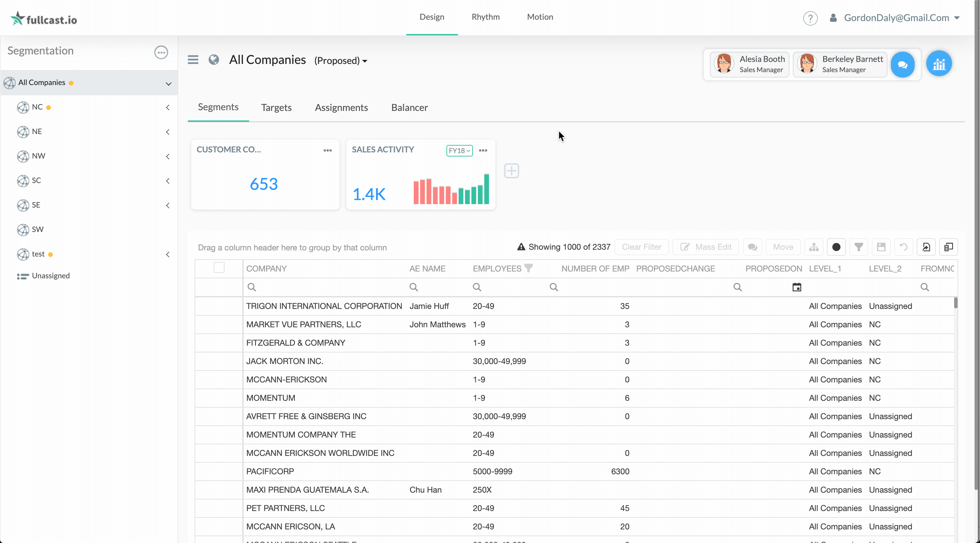
Task: Select the Targets tab
Action: click(276, 108)
